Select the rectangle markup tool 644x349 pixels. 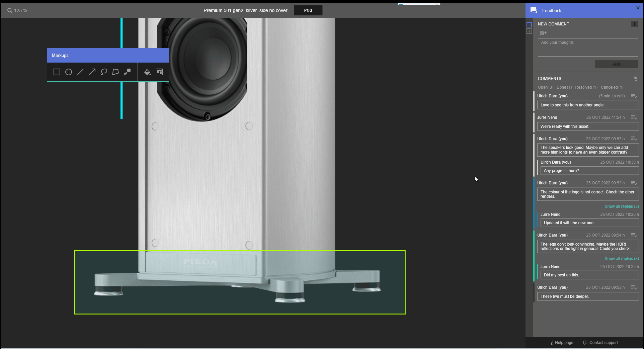57,72
